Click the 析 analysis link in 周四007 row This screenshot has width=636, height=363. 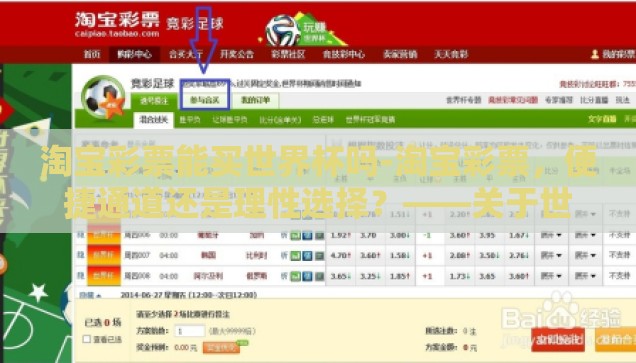coord(284,256)
